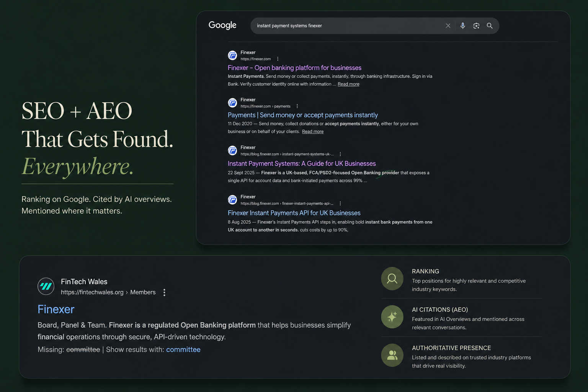Click Finexer favicon of finexer.com homepage result

(232, 56)
